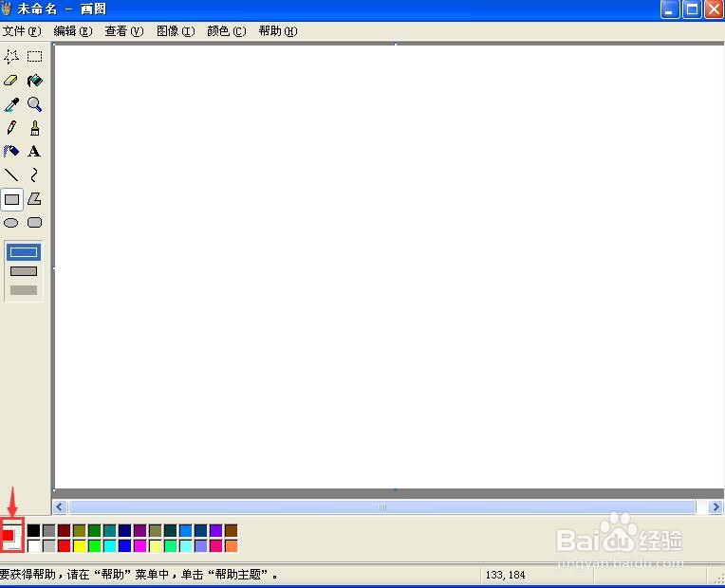Select the Curve tool

(x=34, y=175)
